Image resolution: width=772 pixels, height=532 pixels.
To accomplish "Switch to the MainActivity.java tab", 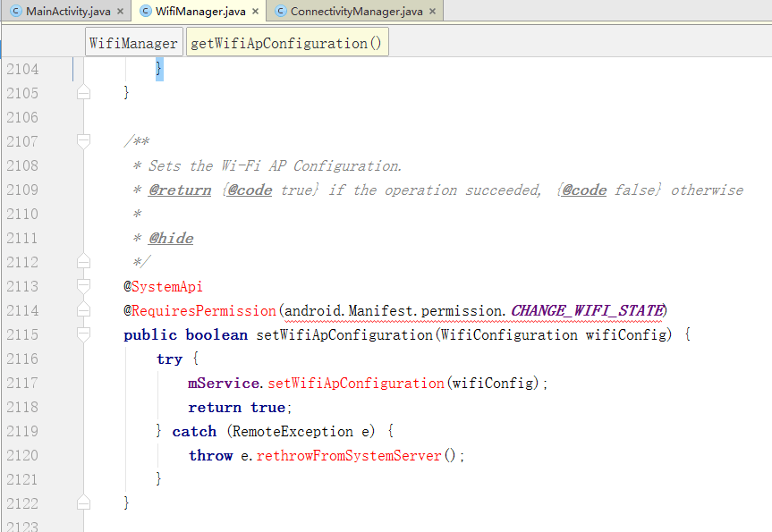I will 69,12.
